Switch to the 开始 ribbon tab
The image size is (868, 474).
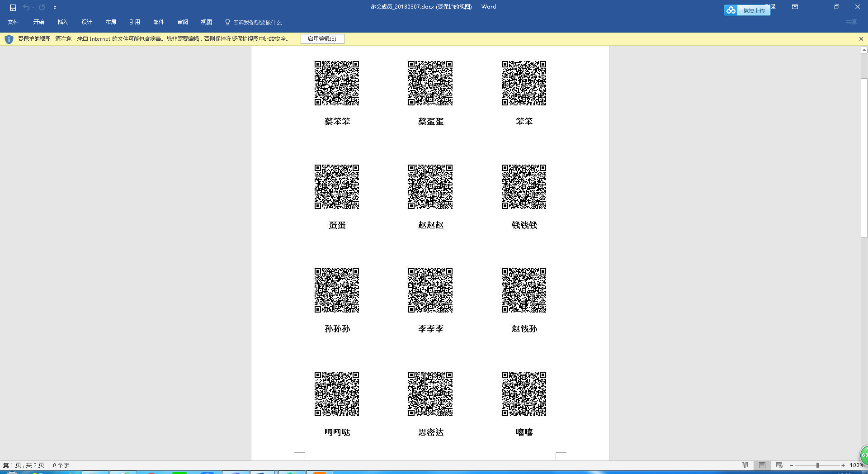[x=38, y=22]
